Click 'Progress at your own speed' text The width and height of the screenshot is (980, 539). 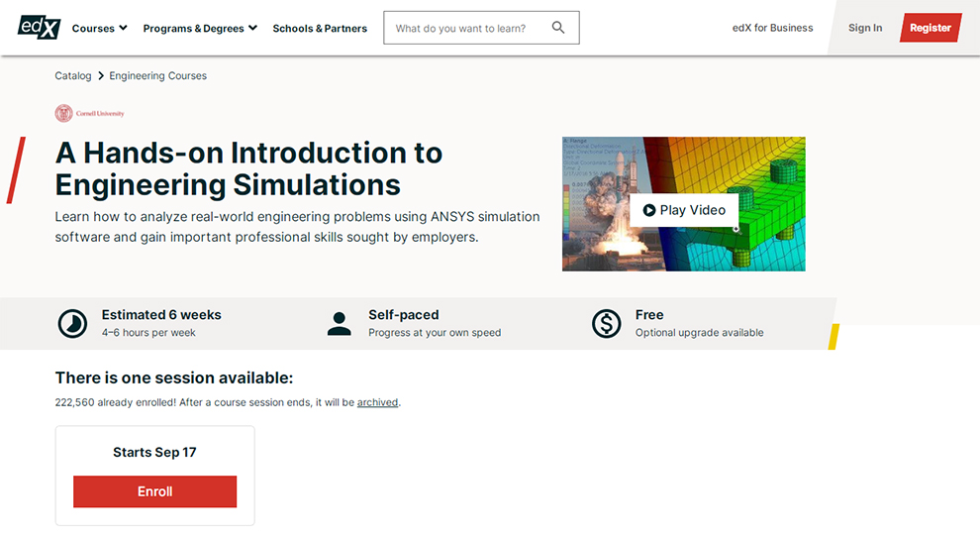[435, 333]
